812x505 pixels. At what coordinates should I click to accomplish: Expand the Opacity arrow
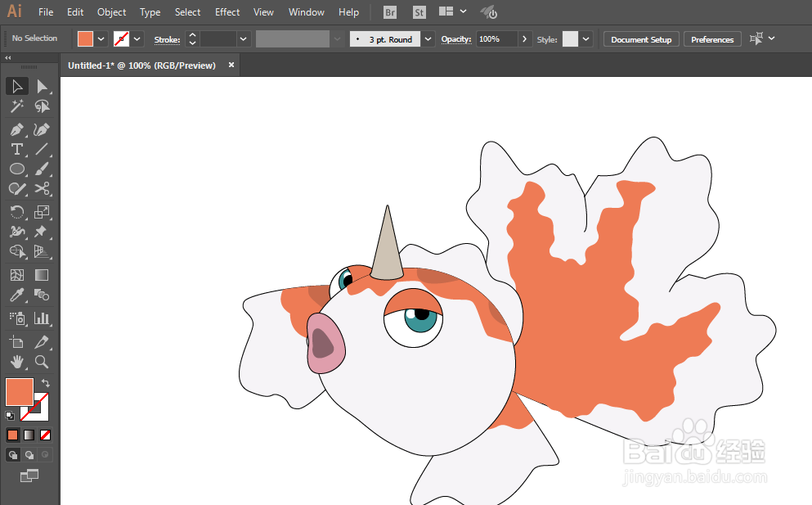click(525, 39)
